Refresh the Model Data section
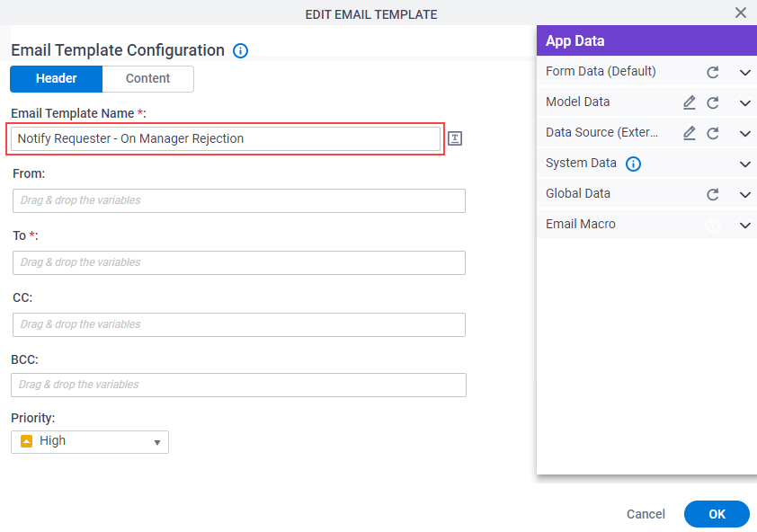The image size is (757, 532). [713, 102]
